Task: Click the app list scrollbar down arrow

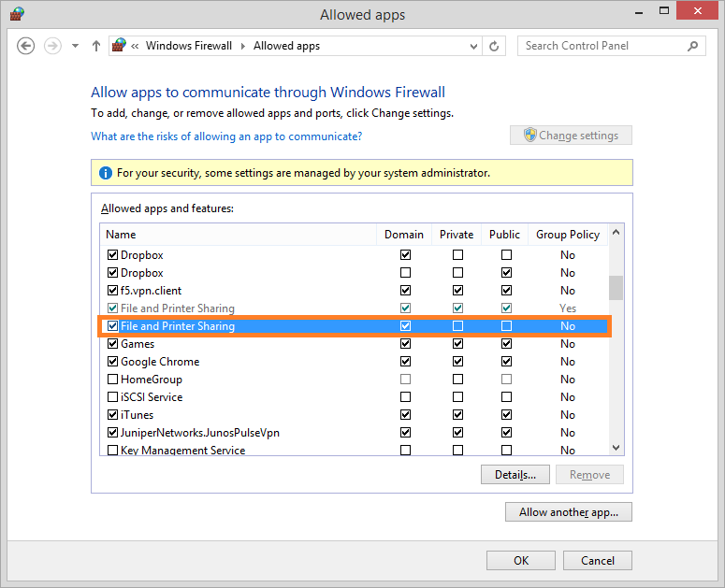Action: 616,449
